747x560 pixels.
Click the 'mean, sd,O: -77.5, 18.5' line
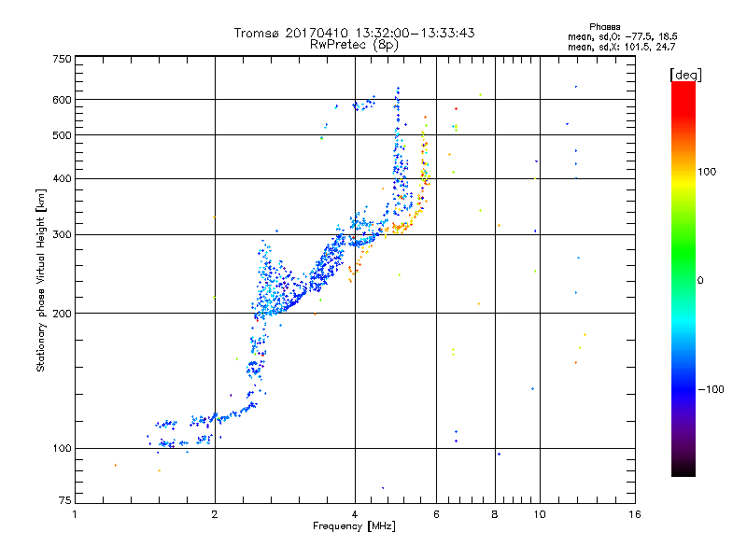coord(622,36)
